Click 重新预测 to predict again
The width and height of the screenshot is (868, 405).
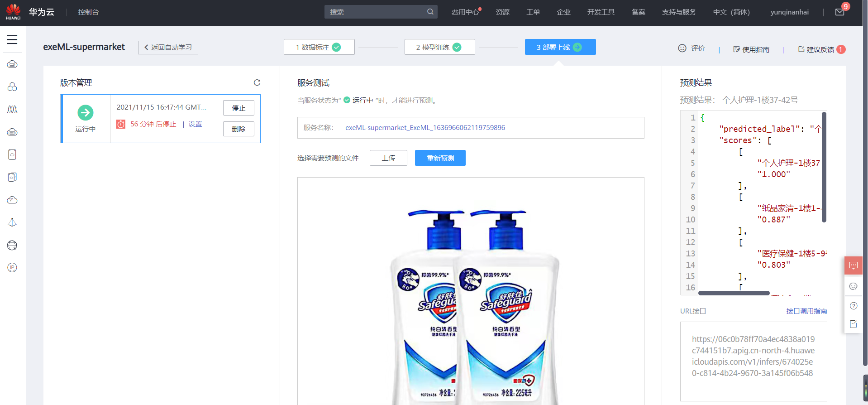click(440, 158)
